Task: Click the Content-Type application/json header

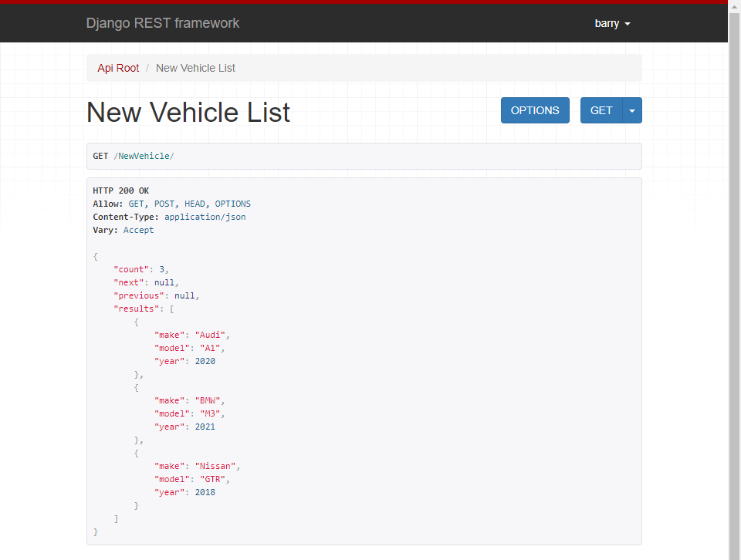Action: click(x=169, y=218)
